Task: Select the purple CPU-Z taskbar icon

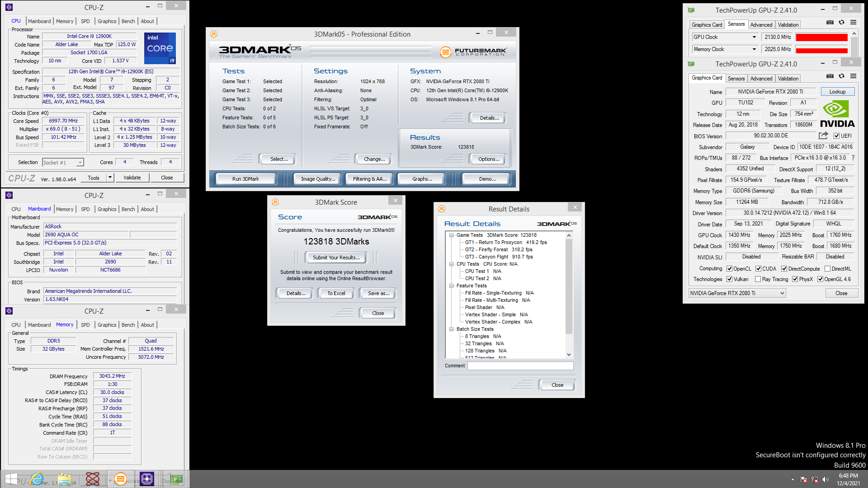Action: click(147, 479)
